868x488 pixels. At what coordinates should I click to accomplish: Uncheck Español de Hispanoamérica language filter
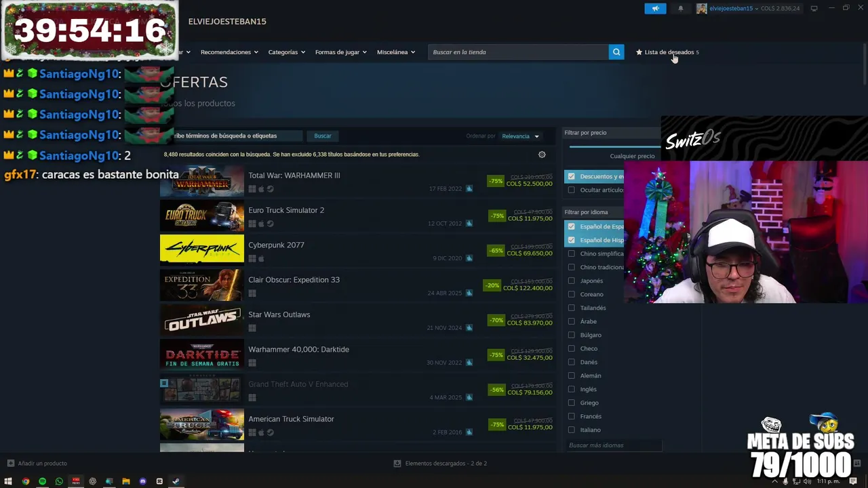[571, 240]
